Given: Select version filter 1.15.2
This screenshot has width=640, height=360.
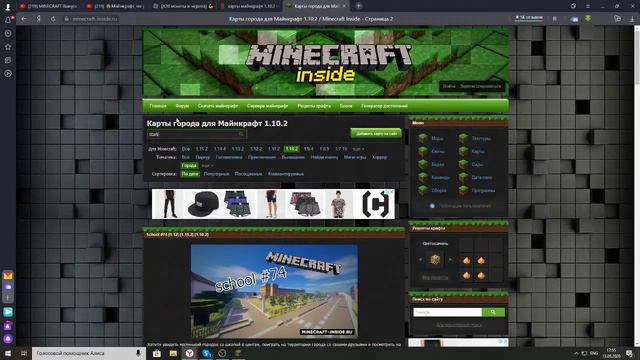Looking at the screenshot, I should [202, 149].
